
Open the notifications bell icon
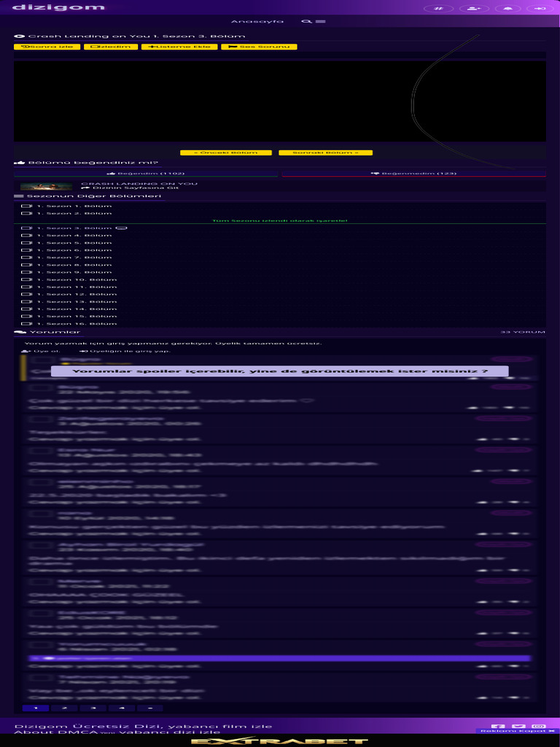[508, 8]
